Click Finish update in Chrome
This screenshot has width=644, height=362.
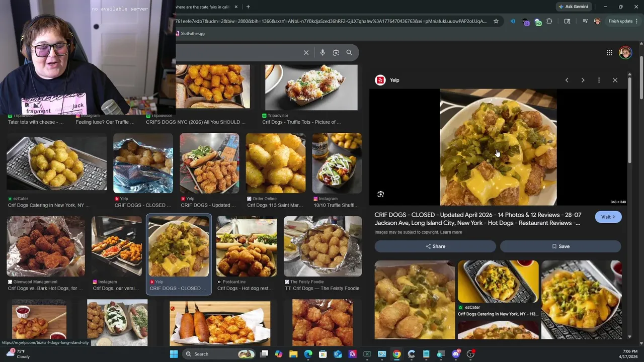(620, 21)
